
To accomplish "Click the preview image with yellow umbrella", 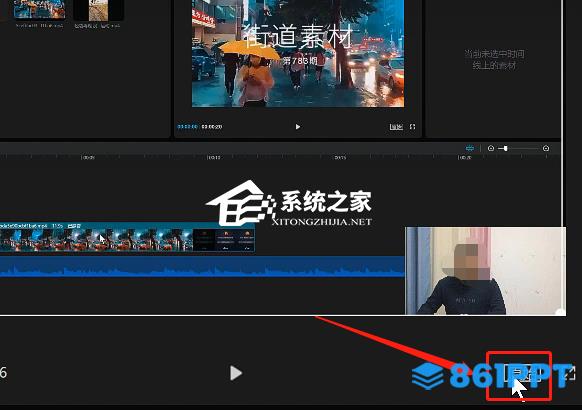I will [x=298, y=53].
